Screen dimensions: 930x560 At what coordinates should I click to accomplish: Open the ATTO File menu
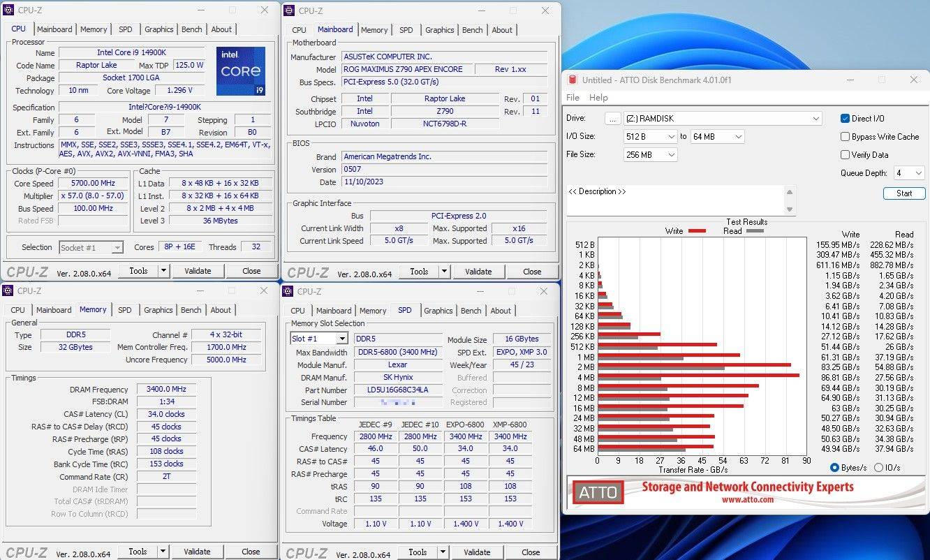573,98
